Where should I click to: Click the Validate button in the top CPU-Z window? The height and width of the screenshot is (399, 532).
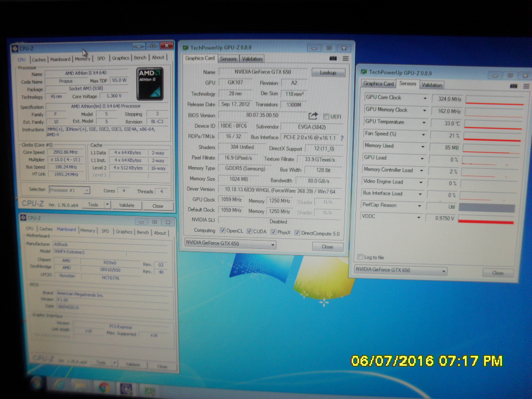(127, 205)
